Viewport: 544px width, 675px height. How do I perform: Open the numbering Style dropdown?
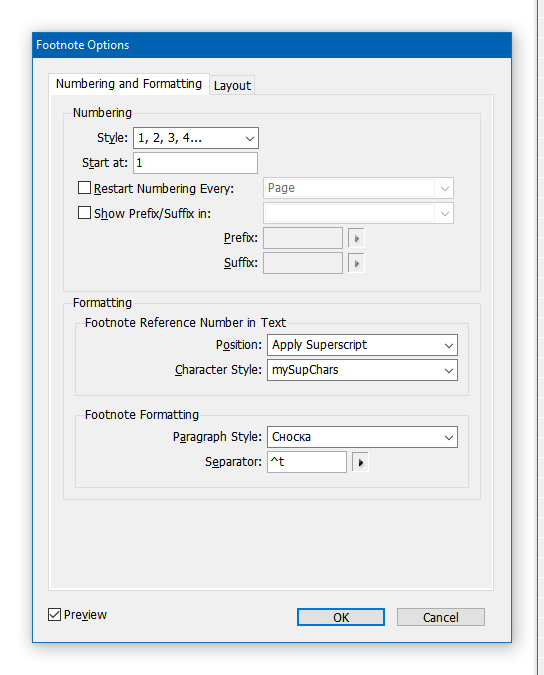[x=196, y=138]
